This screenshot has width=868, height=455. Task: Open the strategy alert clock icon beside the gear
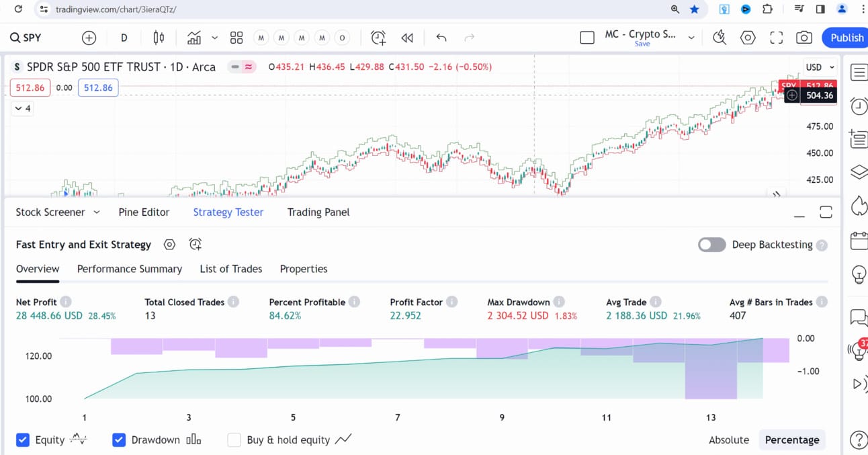[x=196, y=245]
